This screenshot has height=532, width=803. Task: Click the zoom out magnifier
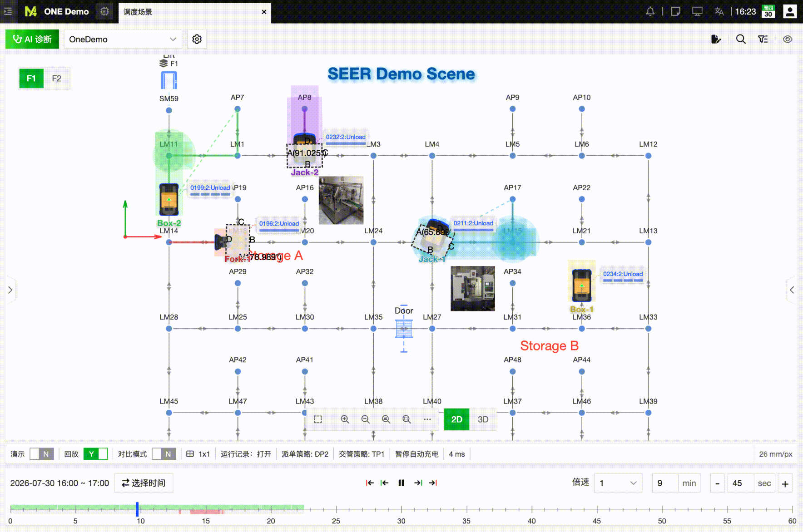coord(365,419)
